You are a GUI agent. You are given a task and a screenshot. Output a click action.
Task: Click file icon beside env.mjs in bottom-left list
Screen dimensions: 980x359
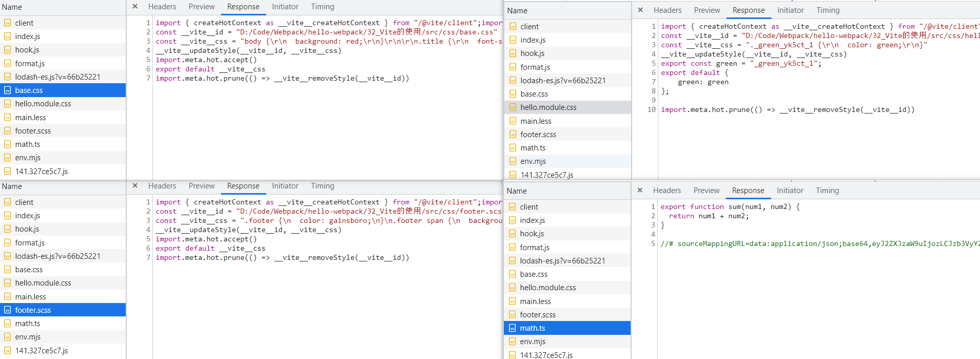coord(7,337)
